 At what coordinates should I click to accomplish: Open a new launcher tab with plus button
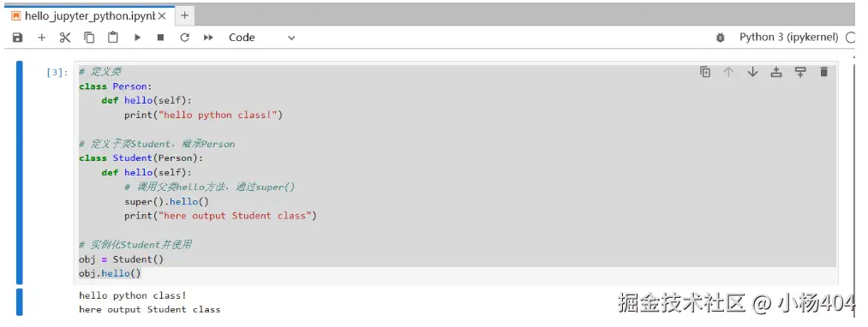[184, 15]
